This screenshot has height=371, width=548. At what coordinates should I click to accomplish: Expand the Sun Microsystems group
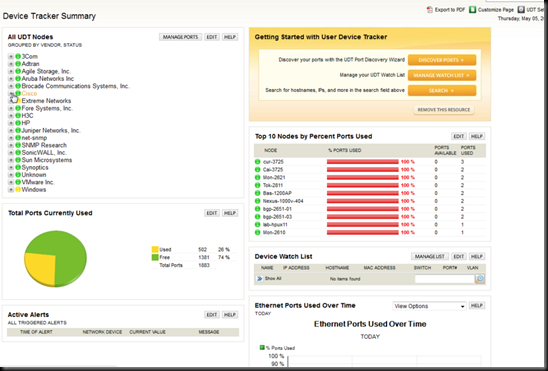[x=11, y=160]
